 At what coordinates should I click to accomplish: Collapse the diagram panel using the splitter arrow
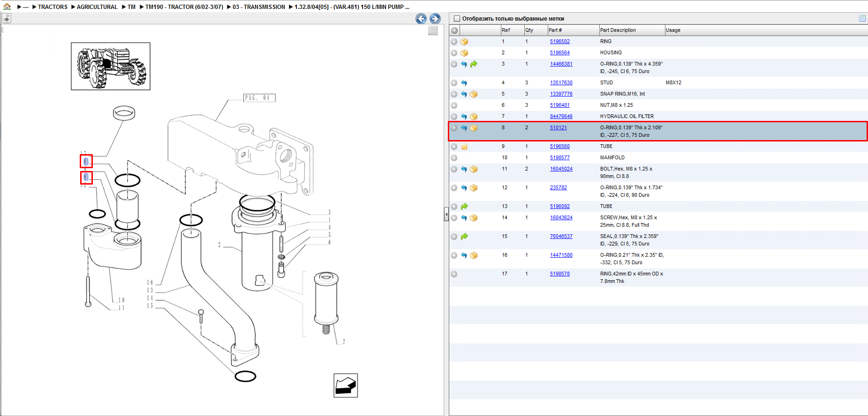click(446, 215)
